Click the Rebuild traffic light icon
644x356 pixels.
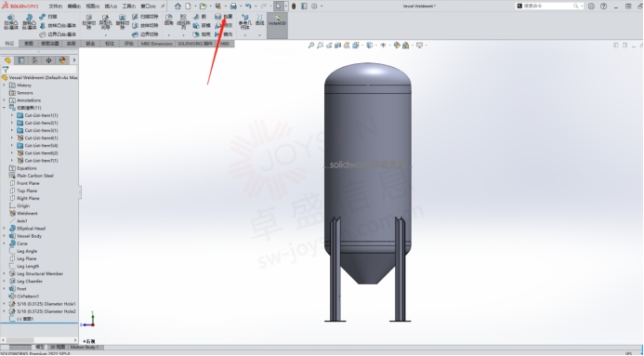point(294,7)
